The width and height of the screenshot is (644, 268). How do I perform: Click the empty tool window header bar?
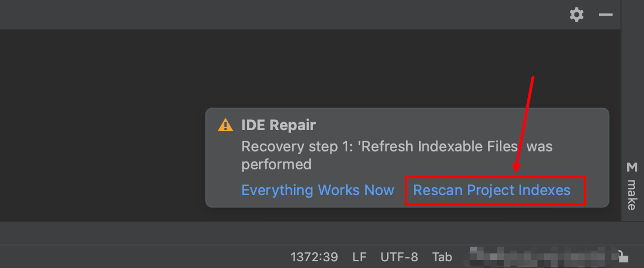280,15
